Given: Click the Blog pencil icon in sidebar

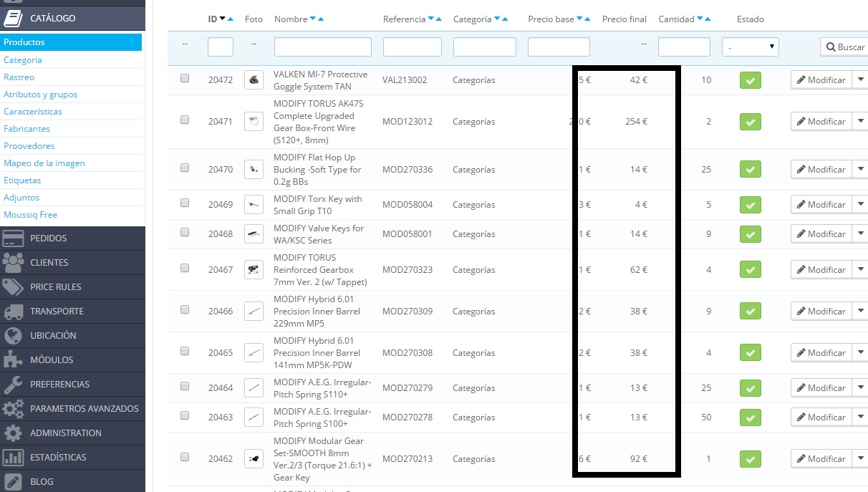Looking at the screenshot, I should [x=14, y=482].
